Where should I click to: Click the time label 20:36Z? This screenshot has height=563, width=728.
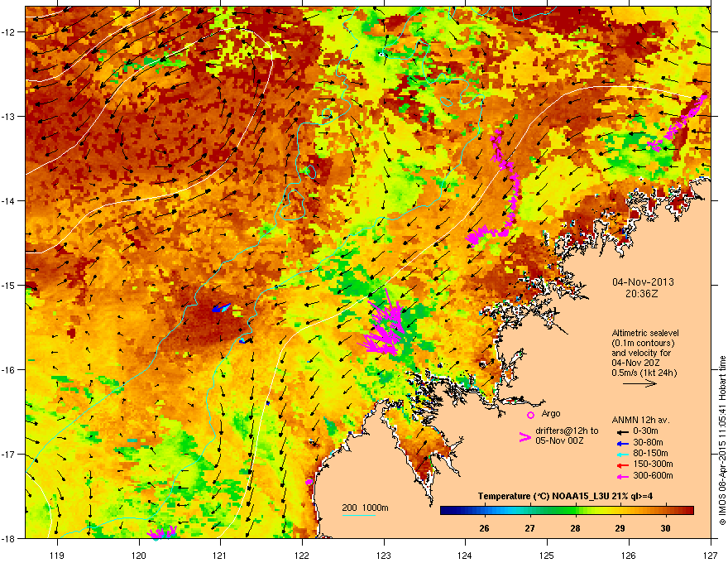pyautogui.click(x=641, y=294)
